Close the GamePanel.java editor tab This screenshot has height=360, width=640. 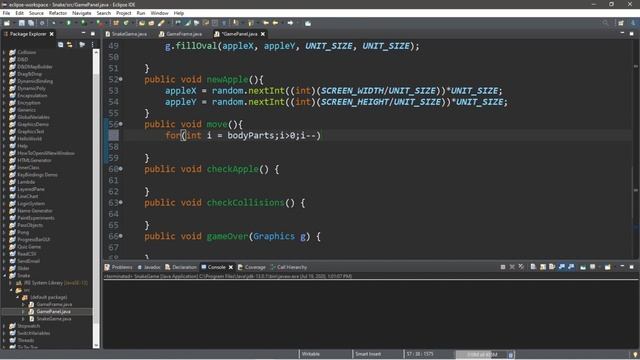click(x=263, y=34)
